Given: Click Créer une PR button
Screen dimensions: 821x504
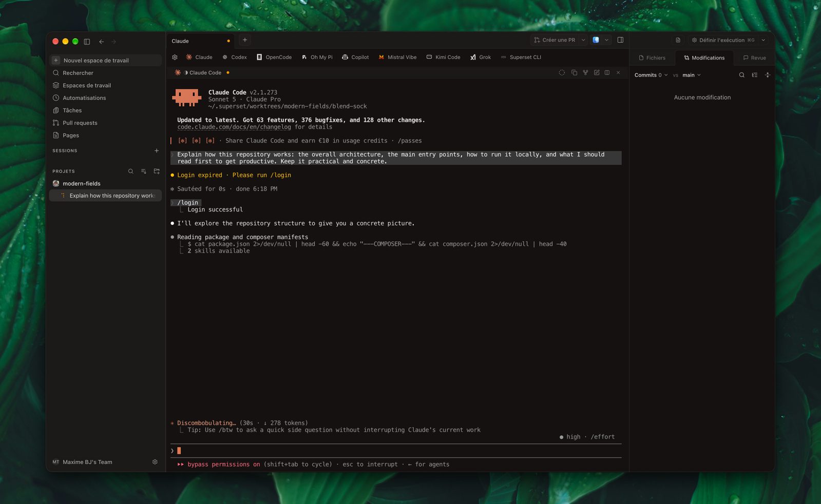Looking at the screenshot, I should pos(555,40).
